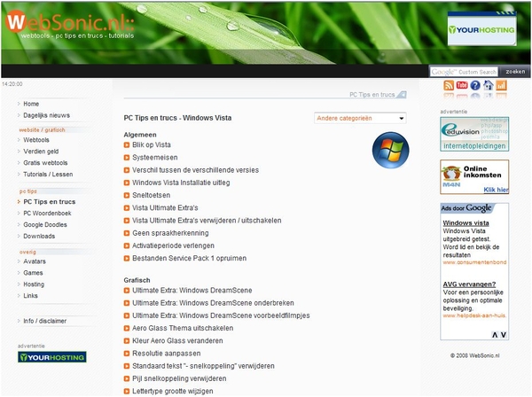Screen dimensions: 532x397
Task: Expand the Andere categorieën dropdown
Action: click(360, 118)
